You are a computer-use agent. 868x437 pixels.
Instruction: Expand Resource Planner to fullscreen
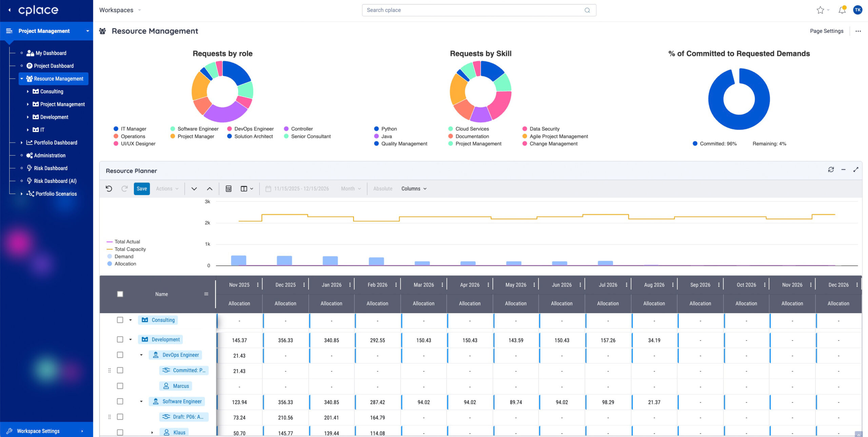(x=856, y=169)
